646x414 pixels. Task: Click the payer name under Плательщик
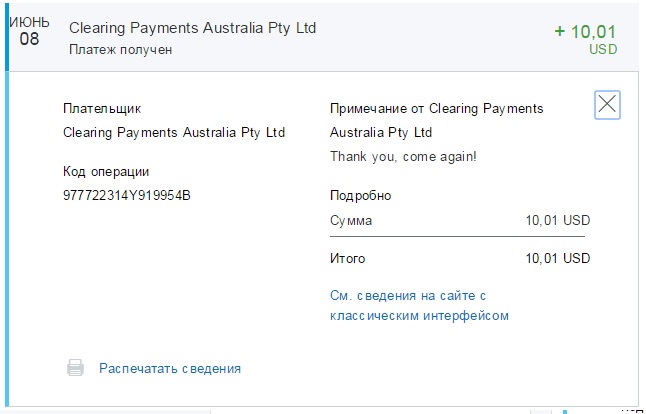[x=173, y=132]
